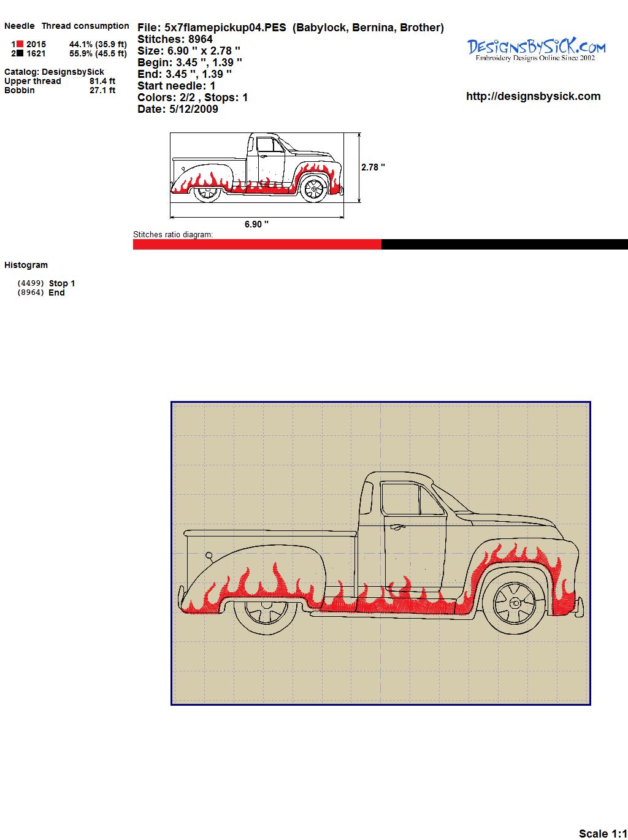Click the Thread consumption column header
The width and height of the screenshot is (628, 840).
point(85,26)
